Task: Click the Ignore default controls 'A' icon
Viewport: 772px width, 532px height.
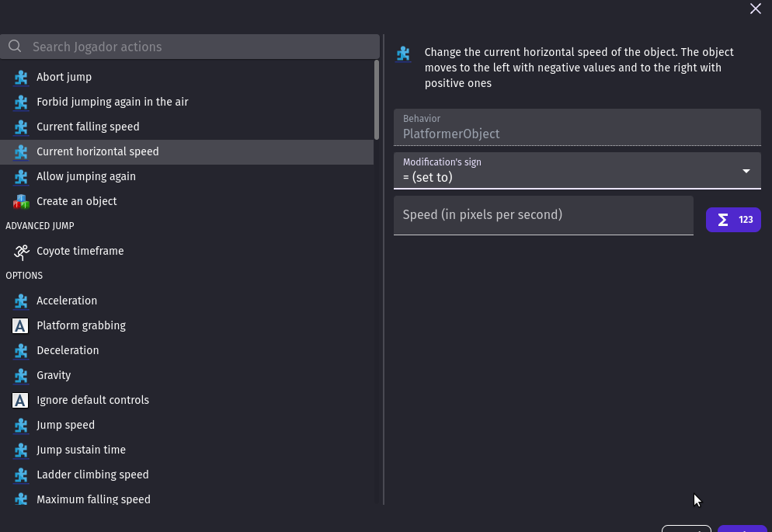Action: pyautogui.click(x=21, y=401)
